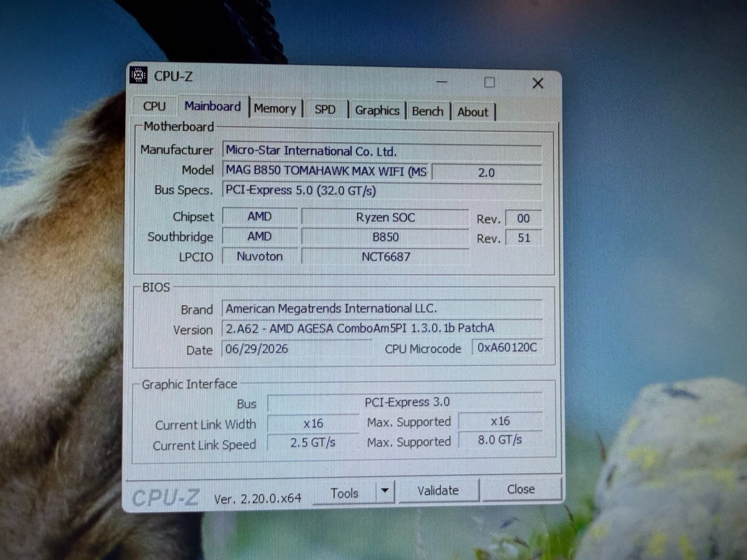This screenshot has width=747, height=560.
Task: Click the Close button at bottom
Action: coord(521,489)
